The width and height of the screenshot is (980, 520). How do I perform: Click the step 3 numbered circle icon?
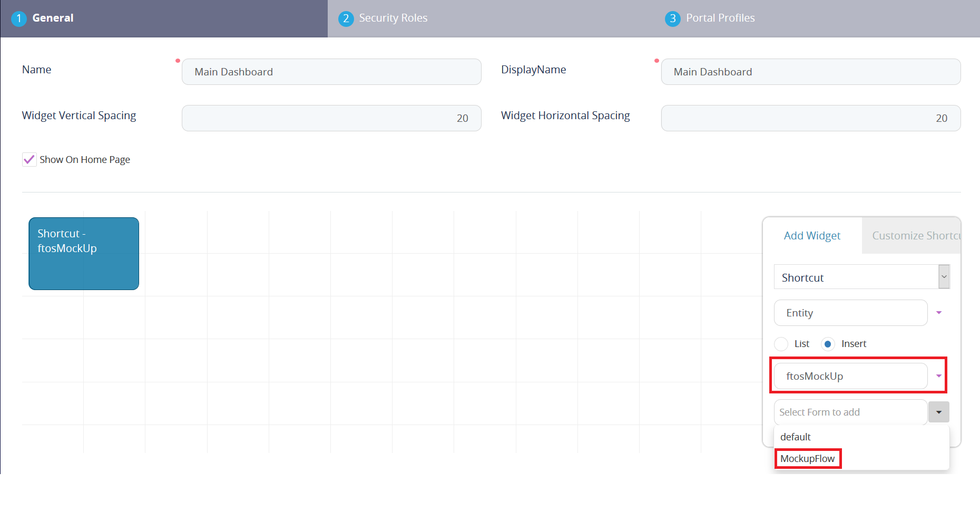point(672,17)
